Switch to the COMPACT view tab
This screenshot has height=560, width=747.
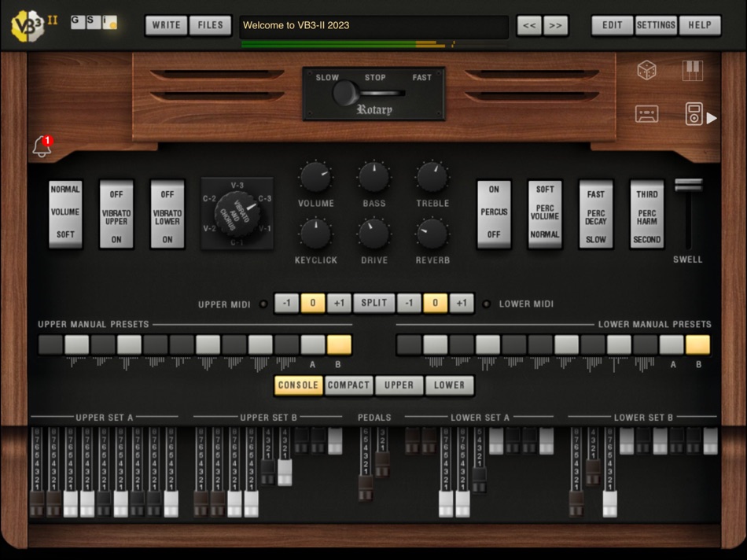coord(348,385)
